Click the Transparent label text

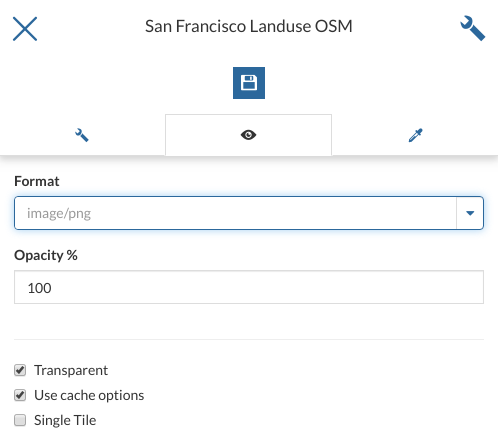tap(71, 370)
